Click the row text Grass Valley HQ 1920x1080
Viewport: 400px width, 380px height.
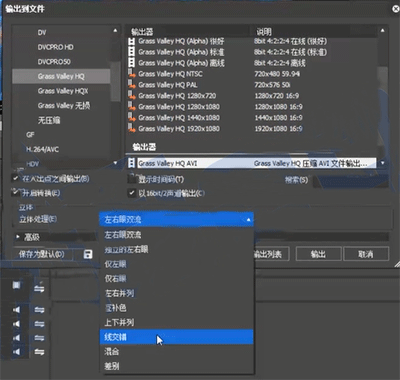point(179,129)
